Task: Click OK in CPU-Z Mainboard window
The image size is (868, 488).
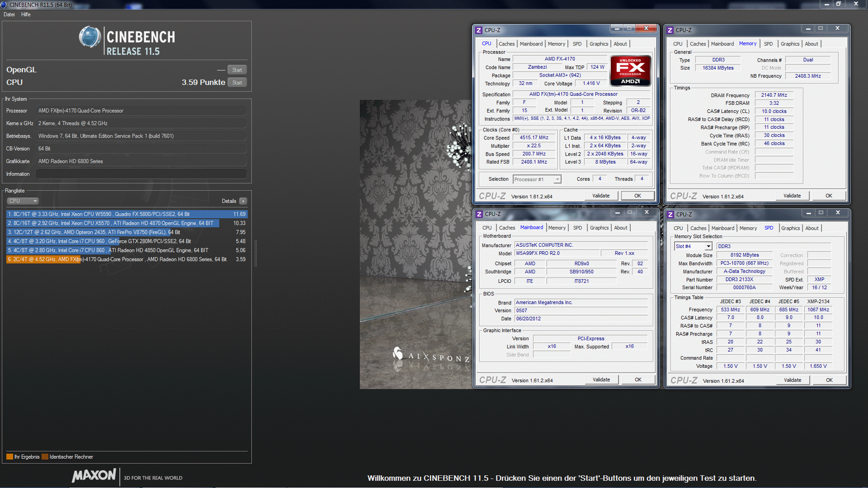Action: [638, 380]
